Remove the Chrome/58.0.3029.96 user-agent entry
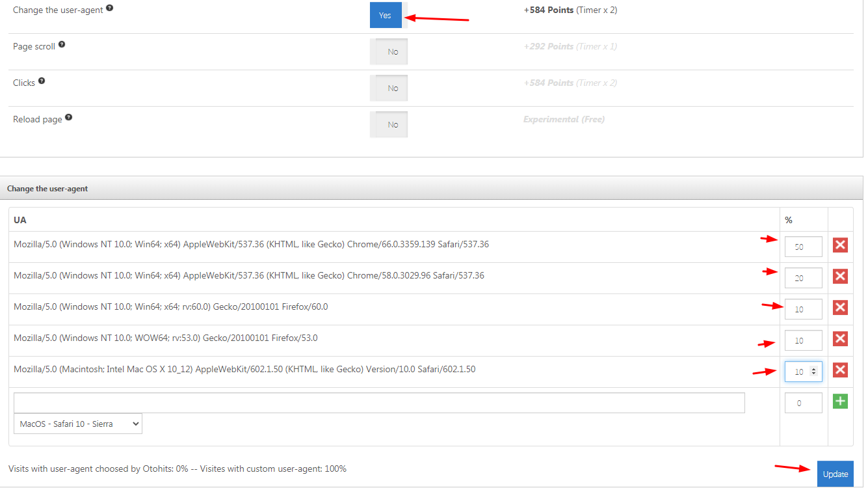The height and width of the screenshot is (490, 868). click(x=840, y=277)
